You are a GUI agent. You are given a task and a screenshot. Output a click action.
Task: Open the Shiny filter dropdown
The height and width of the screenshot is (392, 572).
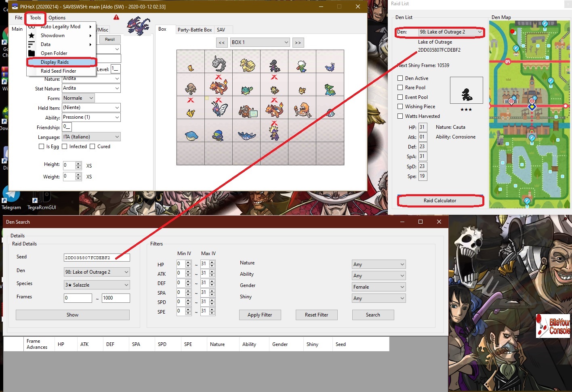tap(379, 298)
